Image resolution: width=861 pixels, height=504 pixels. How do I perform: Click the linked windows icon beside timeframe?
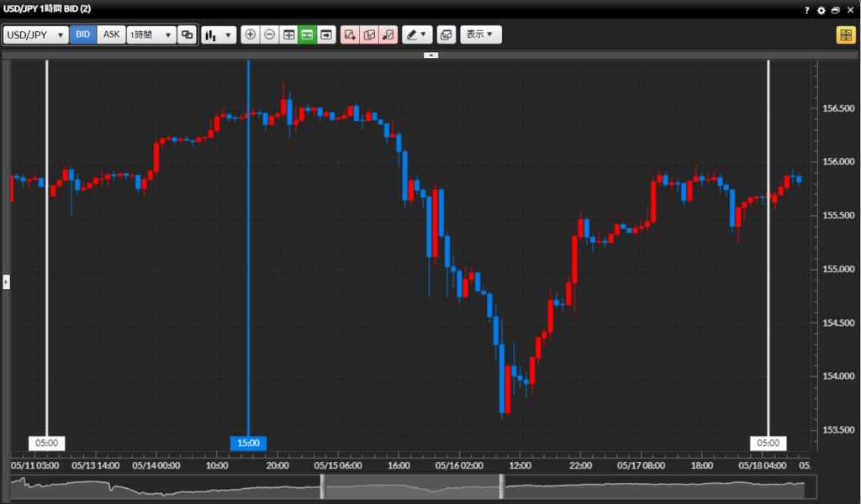[x=187, y=35]
